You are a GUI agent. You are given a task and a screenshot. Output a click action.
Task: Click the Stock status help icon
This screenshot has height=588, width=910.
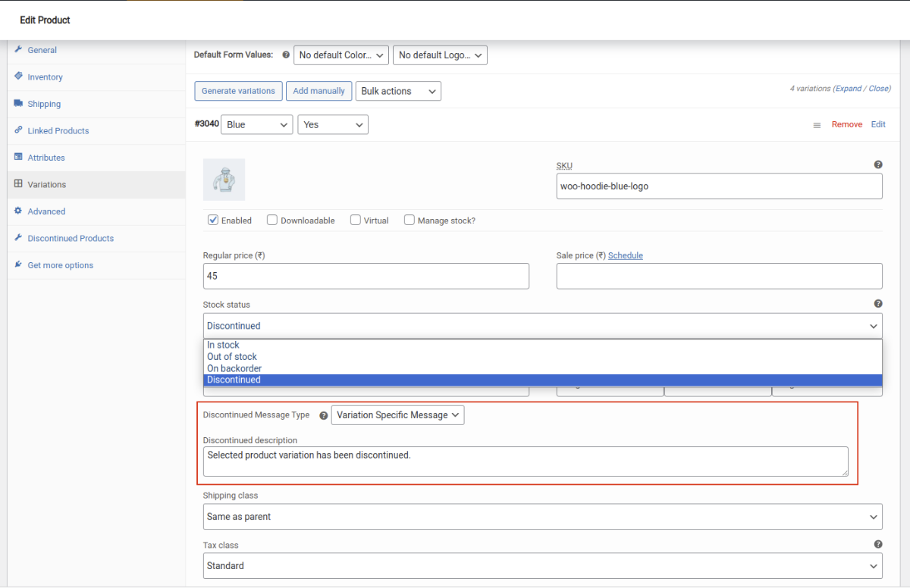[x=878, y=304]
